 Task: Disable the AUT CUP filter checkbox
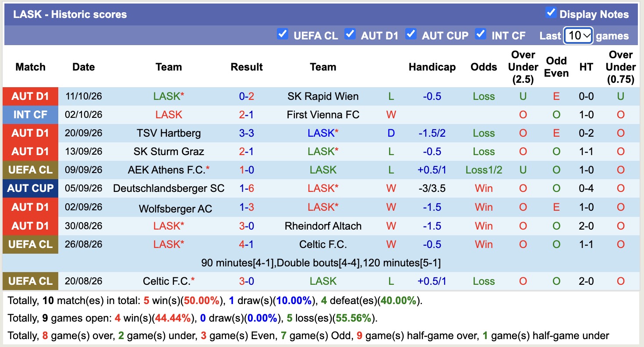[x=410, y=34]
